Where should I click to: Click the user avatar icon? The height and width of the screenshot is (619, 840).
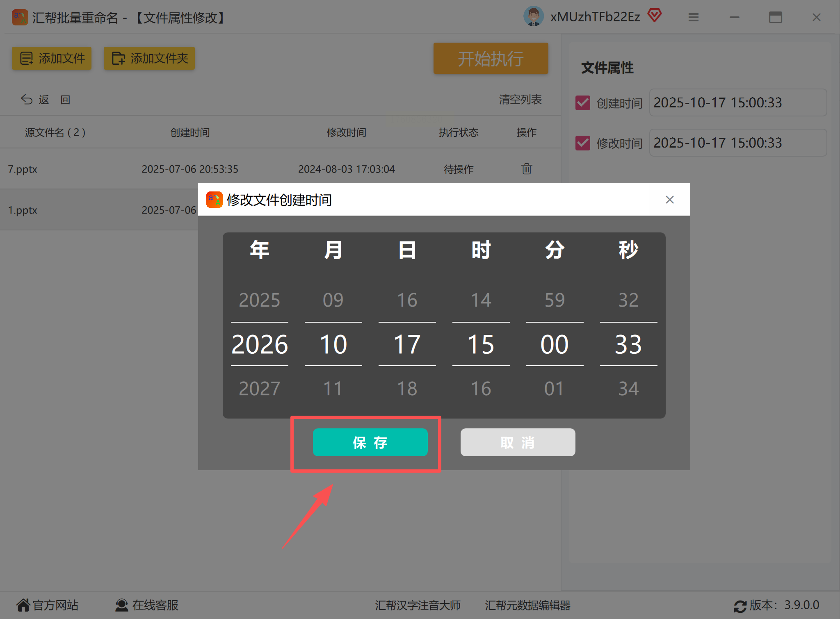pyautogui.click(x=533, y=17)
